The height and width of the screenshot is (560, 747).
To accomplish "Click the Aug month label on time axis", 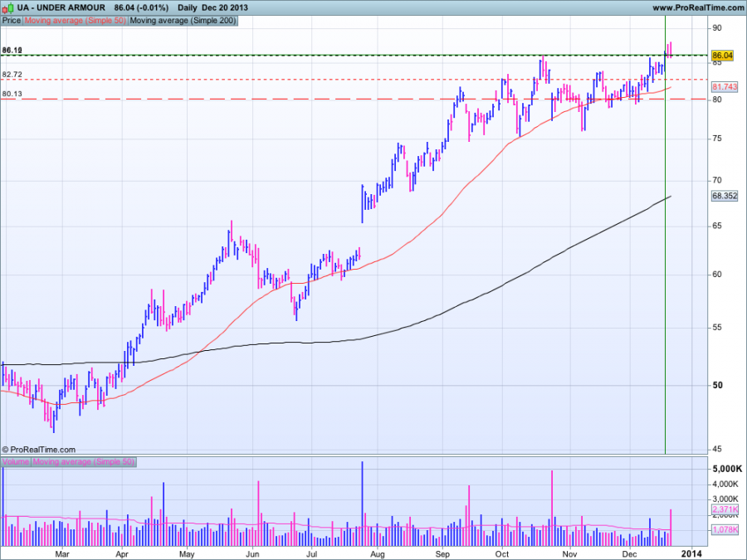I will point(377,554).
